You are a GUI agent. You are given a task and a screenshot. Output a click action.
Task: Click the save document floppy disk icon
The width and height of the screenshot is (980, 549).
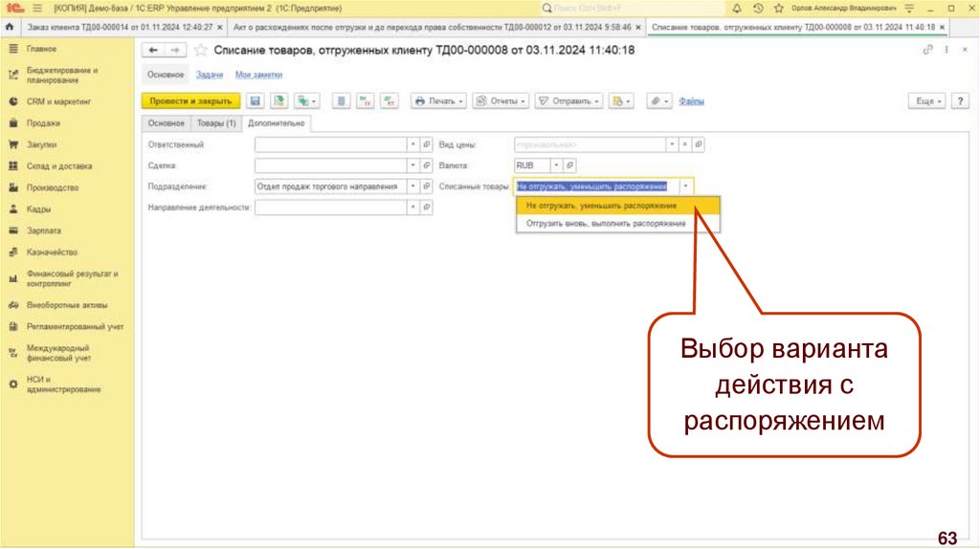tap(255, 101)
